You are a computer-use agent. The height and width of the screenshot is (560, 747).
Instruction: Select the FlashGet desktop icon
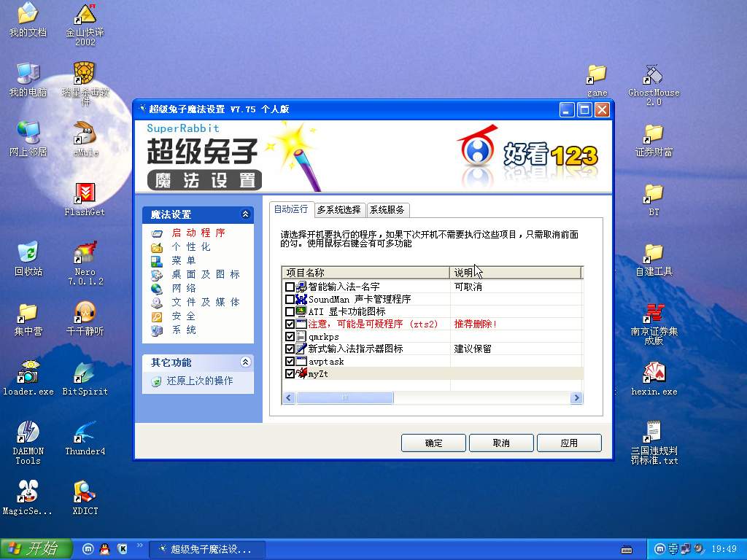pos(85,199)
